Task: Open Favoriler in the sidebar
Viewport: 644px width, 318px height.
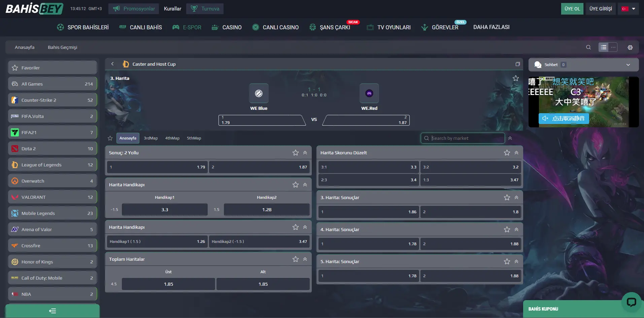Action: (x=53, y=68)
